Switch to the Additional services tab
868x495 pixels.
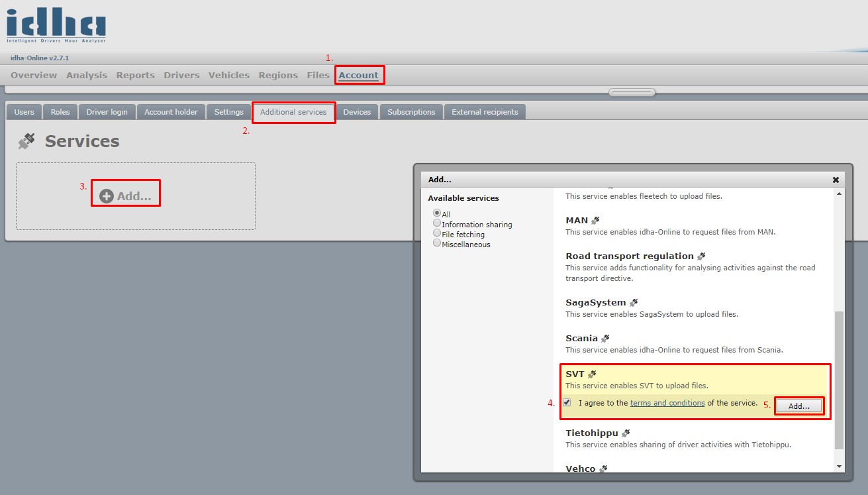pos(293,112)
